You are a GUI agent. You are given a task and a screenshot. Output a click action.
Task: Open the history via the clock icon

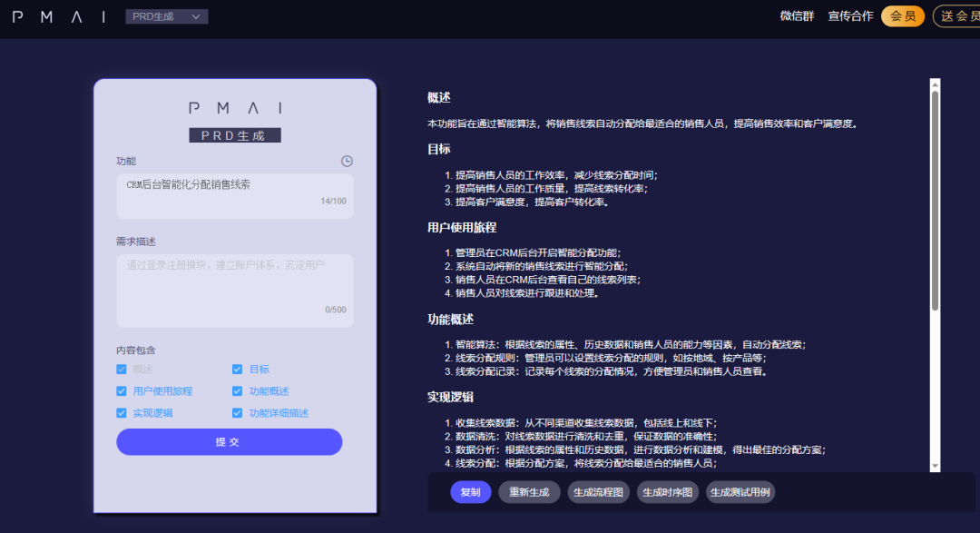(347, 162)
